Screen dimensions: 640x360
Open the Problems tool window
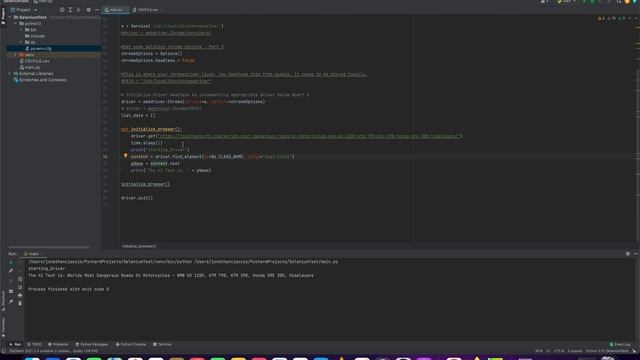coord(58,344)
